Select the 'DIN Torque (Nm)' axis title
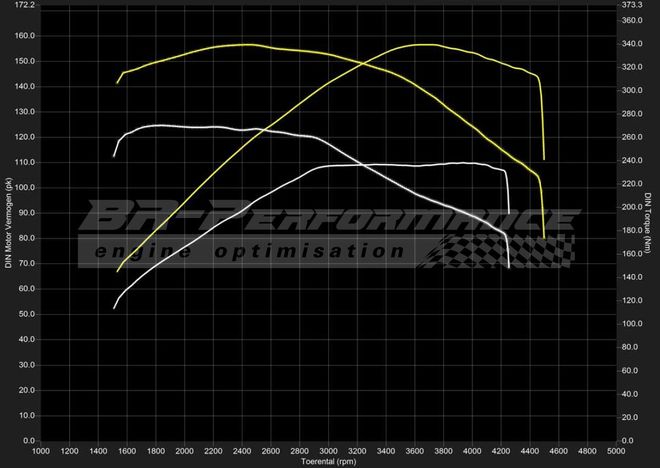 649,222
